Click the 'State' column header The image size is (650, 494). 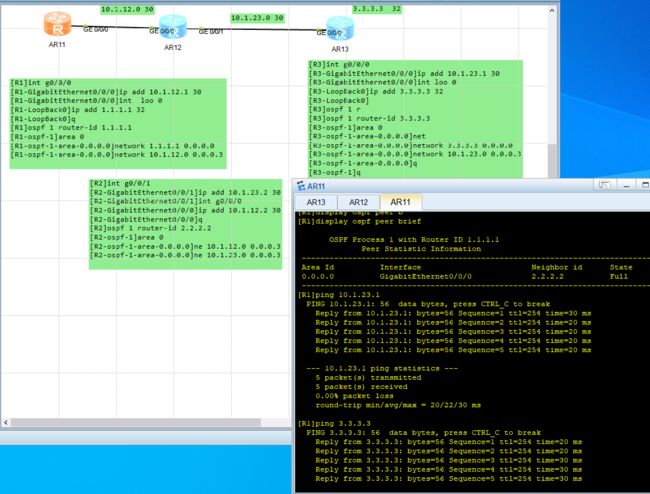[621, 268]
